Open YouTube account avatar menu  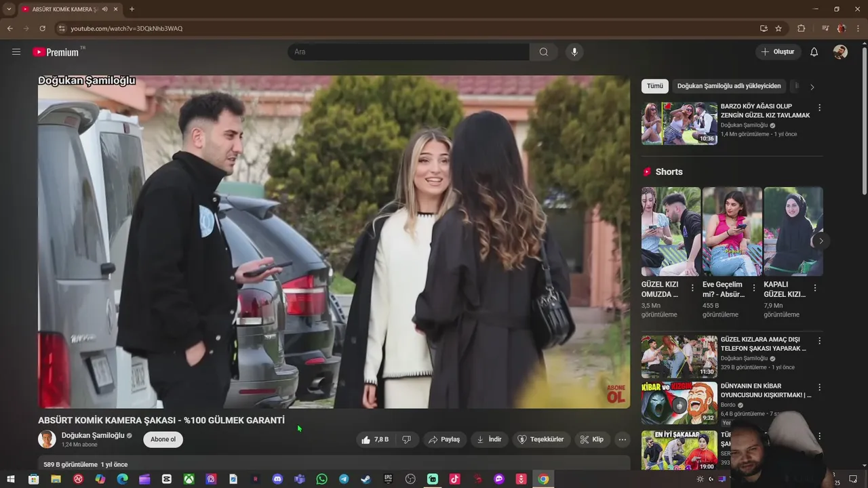pos(840,52)
